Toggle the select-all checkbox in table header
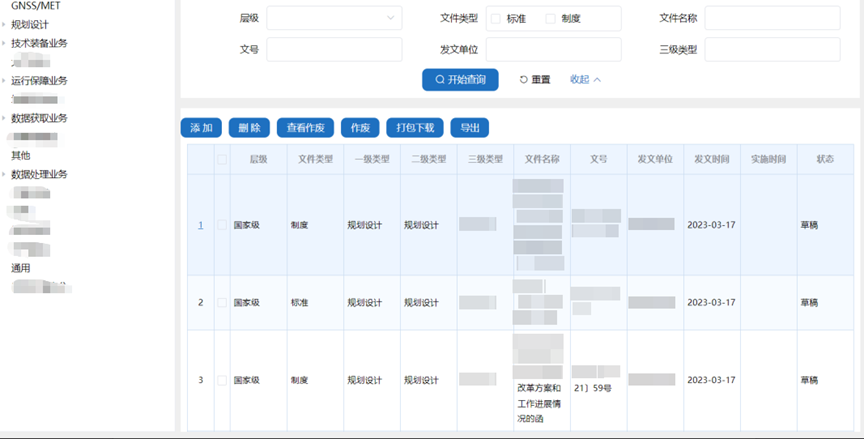Viewport: 864px width, 439px height. (x=222, y=159)
